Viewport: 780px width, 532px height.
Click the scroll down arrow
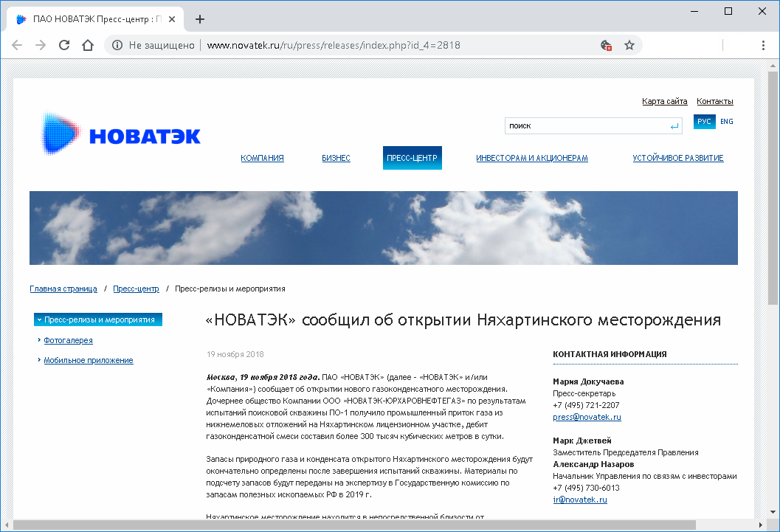773,512
